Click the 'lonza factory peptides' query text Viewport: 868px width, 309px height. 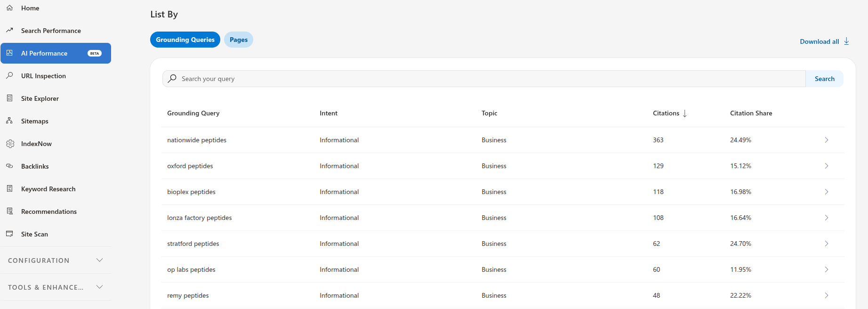point(200,218)
